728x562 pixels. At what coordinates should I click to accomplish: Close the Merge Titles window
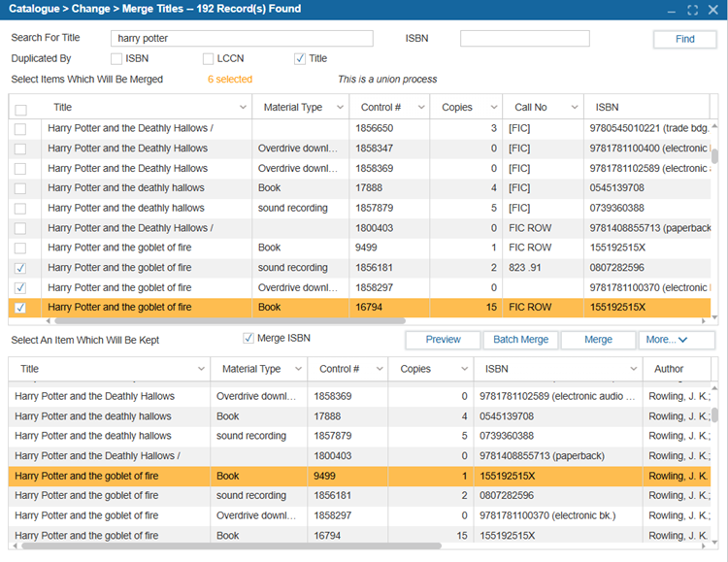pos(713,10)
